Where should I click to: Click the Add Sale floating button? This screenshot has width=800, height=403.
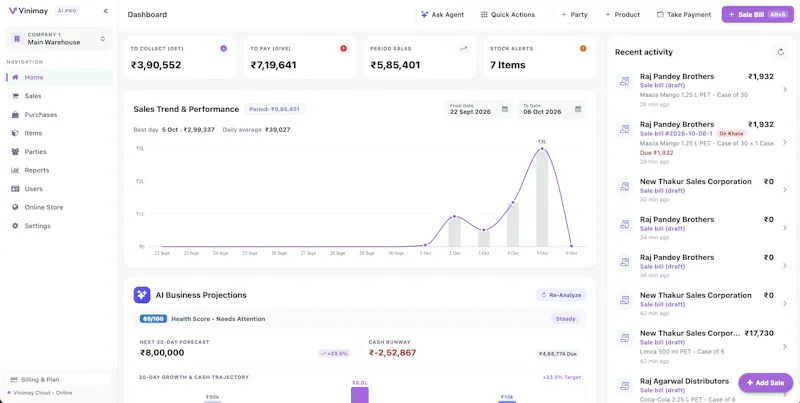click(x=765, y=383)
